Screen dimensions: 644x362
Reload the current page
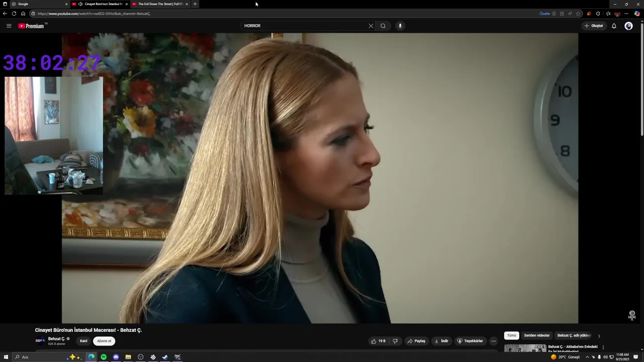tap(14, 14)
